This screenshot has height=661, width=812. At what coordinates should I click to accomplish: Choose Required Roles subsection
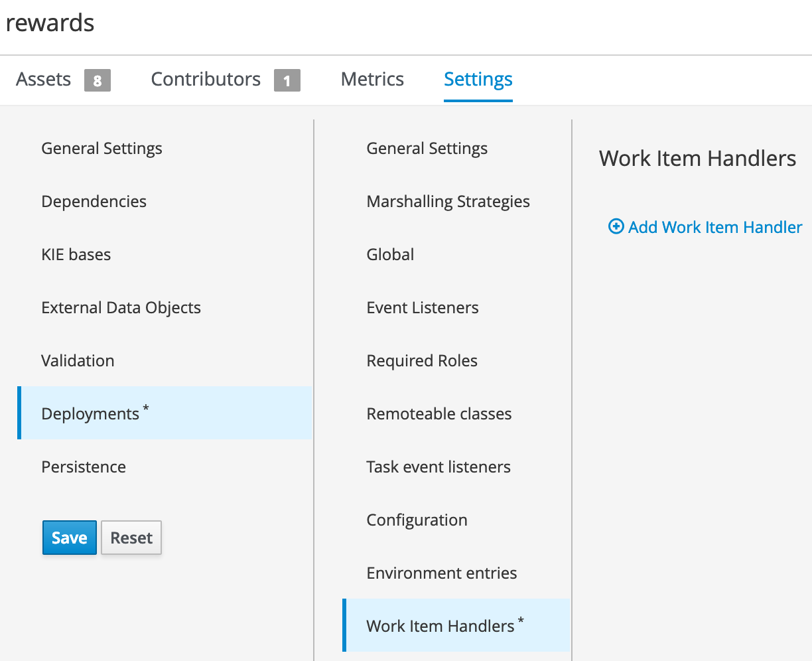[422, 361]
